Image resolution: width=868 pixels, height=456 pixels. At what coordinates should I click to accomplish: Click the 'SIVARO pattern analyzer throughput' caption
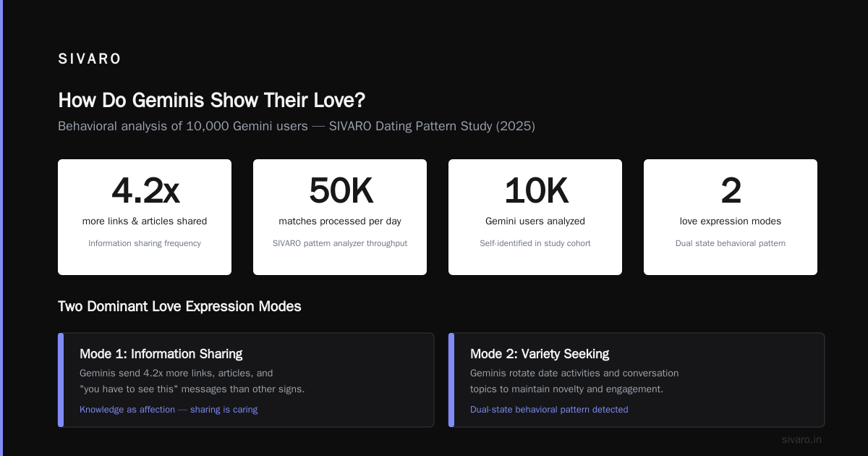click(340, 243)
